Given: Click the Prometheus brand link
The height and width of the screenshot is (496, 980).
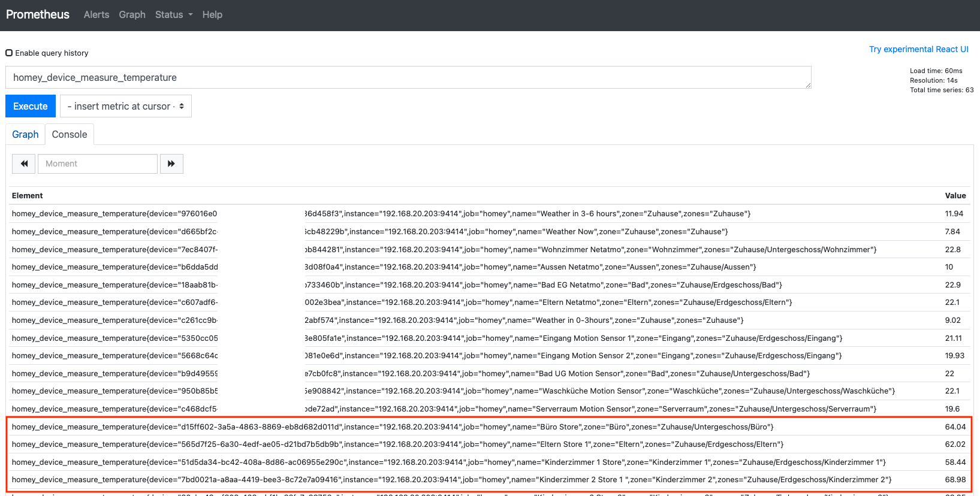Looking at the screenshot, I should click(x=38, y=14).
